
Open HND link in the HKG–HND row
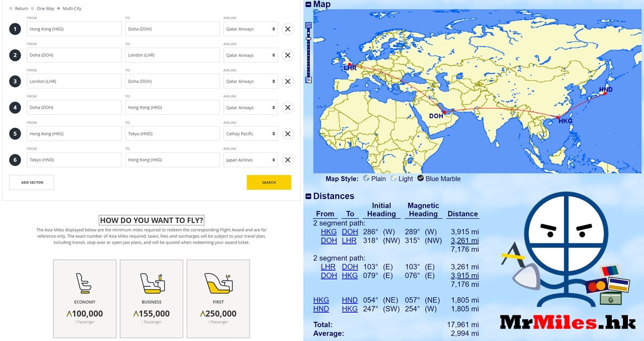click(x=350, y=300)
